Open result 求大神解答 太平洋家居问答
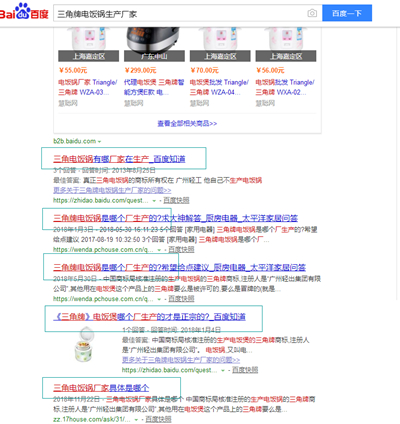The width and height of the screenshot is (400, 424). (x=175, y=218)
